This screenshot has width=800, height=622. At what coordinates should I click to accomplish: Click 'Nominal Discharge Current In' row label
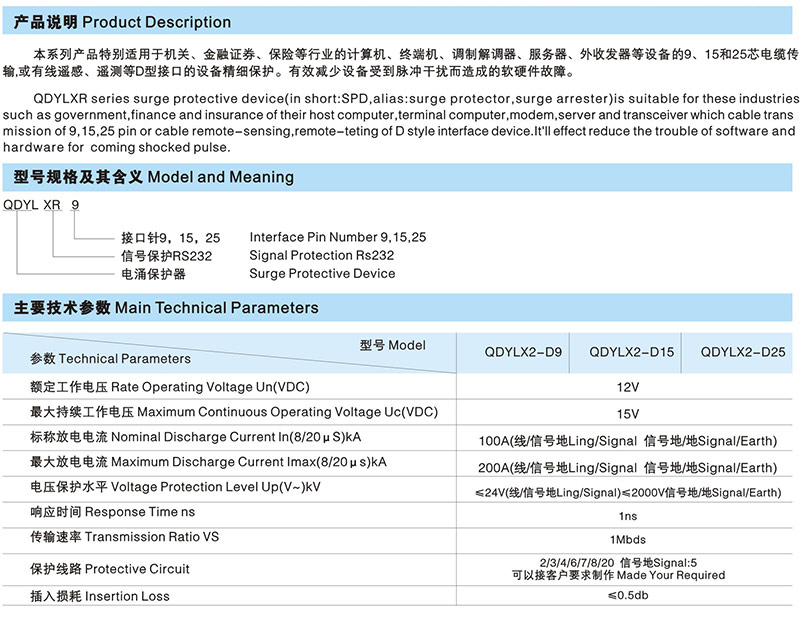[x=195, y=437]
